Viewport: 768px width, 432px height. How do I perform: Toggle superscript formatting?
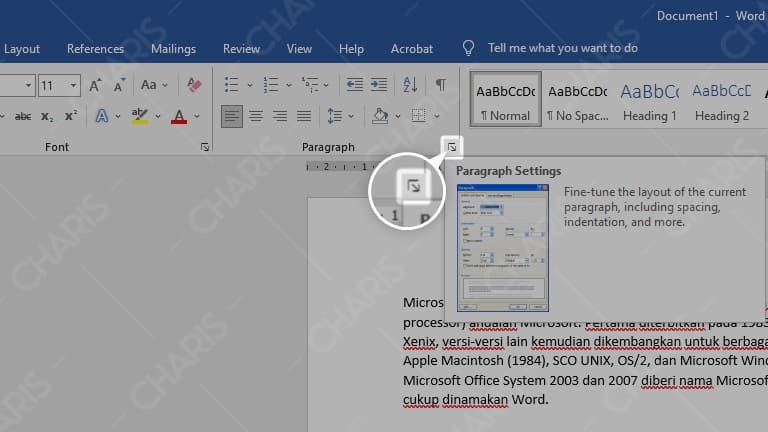coord(71,116)
